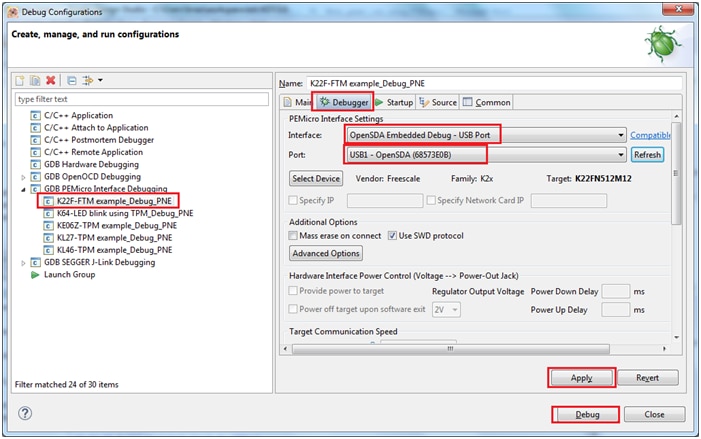The width and height of the screenshot is (701, 439).
Task: Click the Apply button
Action: 582,378
